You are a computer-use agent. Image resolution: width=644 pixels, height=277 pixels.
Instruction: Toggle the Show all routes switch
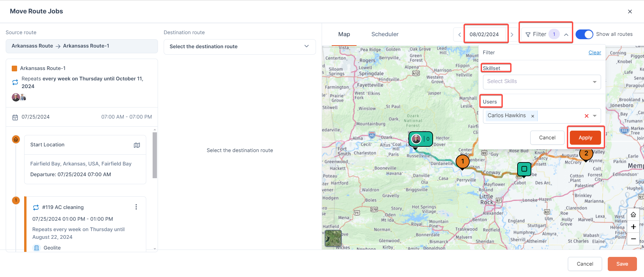584,34
